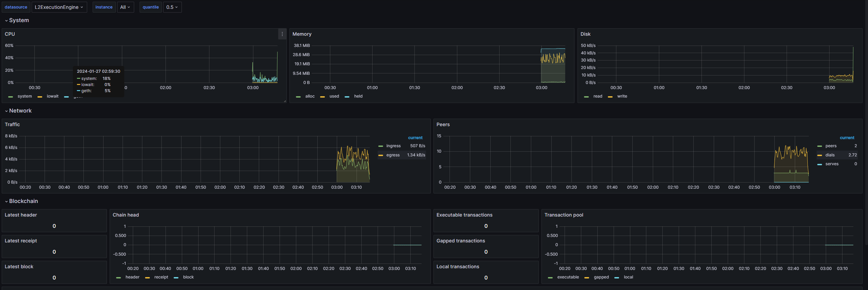Screen dimensions: 868x290
Task: Toggle the dials series in Peers legend
Action: pyautogui.click(x=830, y=155)
